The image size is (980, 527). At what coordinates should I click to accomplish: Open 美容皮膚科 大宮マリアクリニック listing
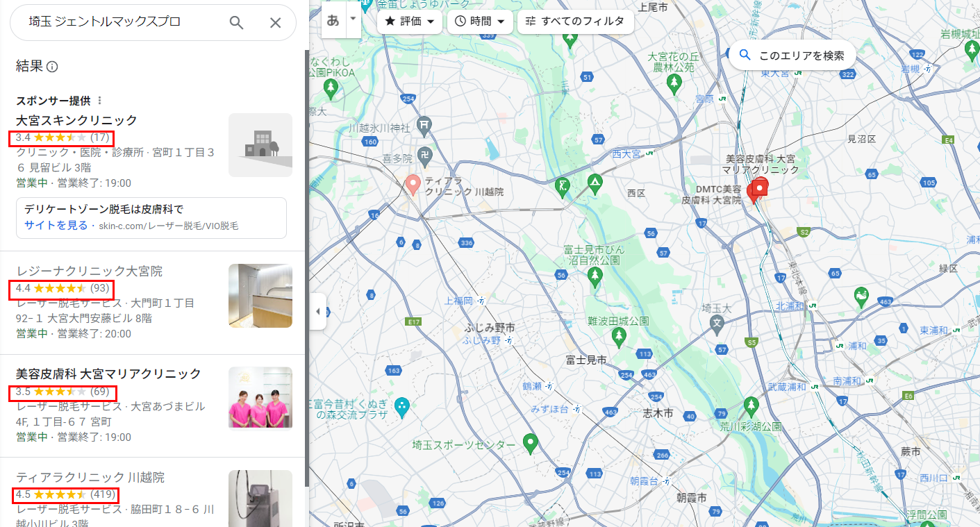[x=108, y=374]
